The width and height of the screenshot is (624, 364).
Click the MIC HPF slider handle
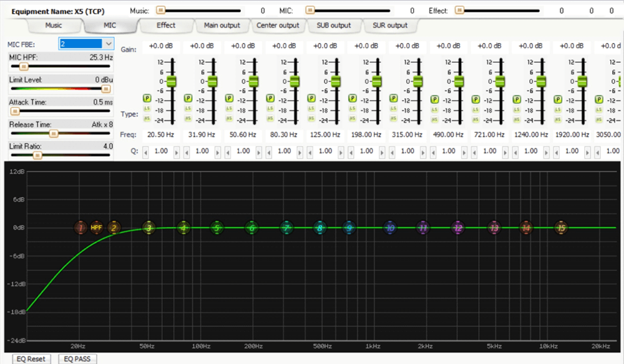pyautogui.click(x=24, y=66)
